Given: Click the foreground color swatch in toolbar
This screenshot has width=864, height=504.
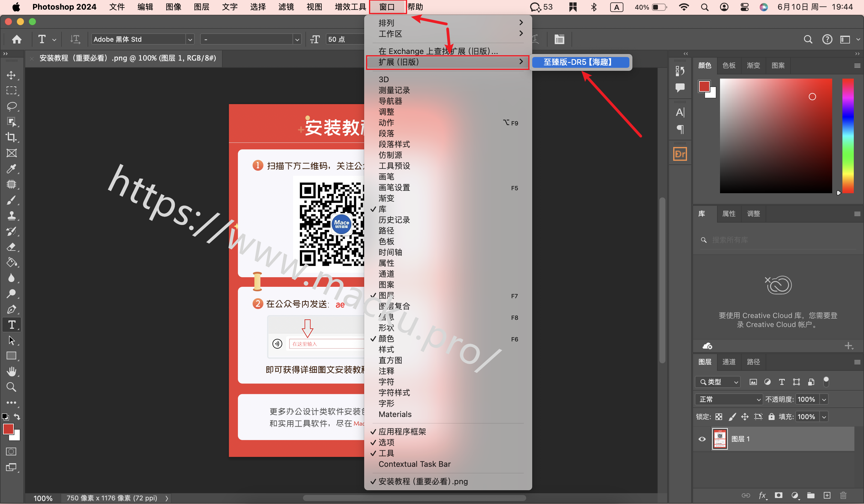Looking at the screenshot, I should click(x=7, y=429).
